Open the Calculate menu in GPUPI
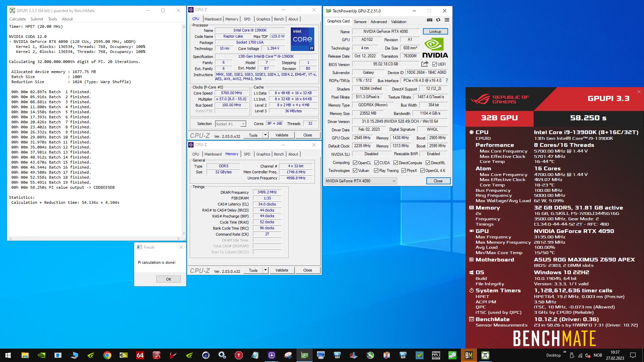644x362 pixels. click(x=17, y=19)
